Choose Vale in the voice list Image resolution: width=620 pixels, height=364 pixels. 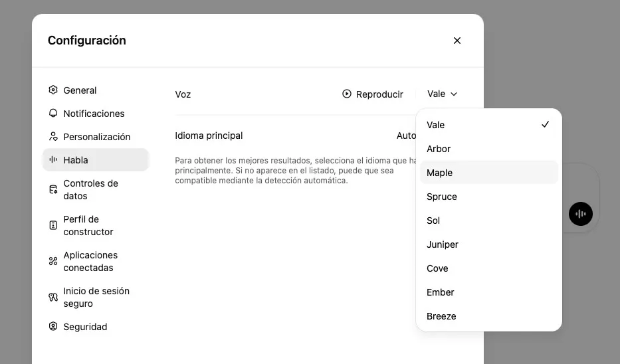[489, 125]
